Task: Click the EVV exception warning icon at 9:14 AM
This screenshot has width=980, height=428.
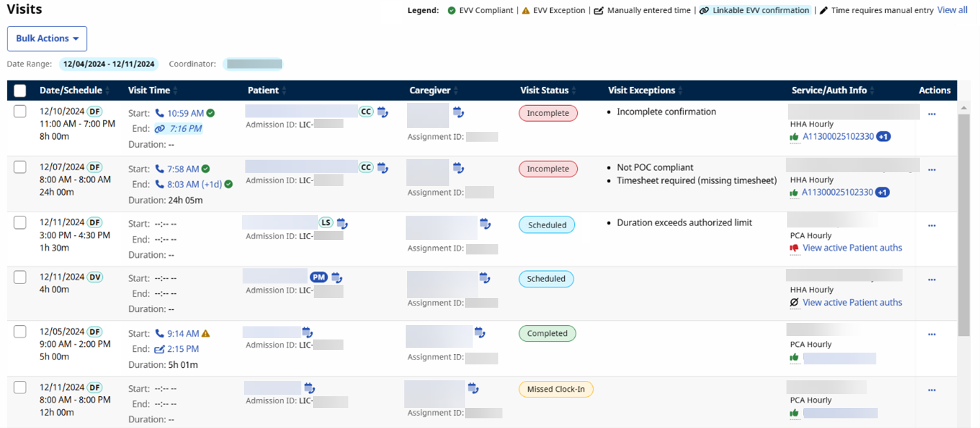Action: click(x=206, y=333)
